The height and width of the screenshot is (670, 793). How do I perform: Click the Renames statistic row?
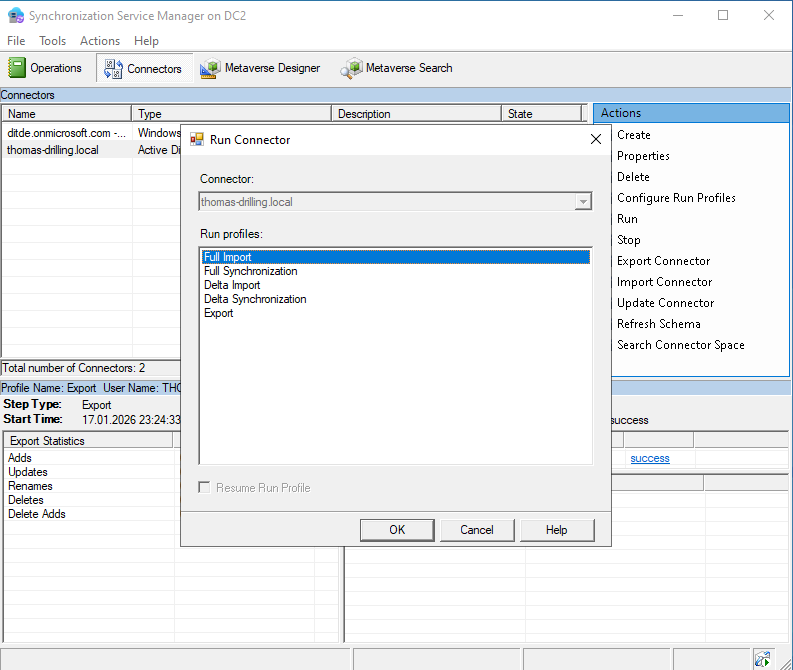[x=91, y=486]
